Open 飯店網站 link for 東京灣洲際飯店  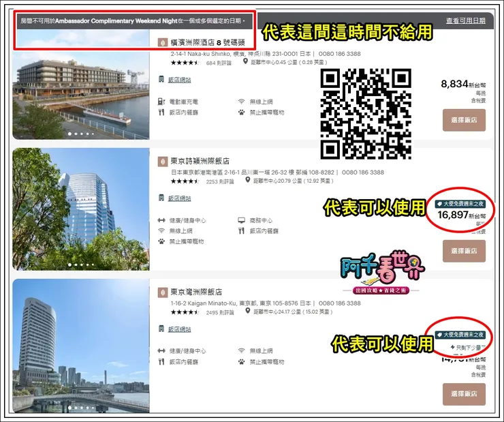(x=179, y=329)
